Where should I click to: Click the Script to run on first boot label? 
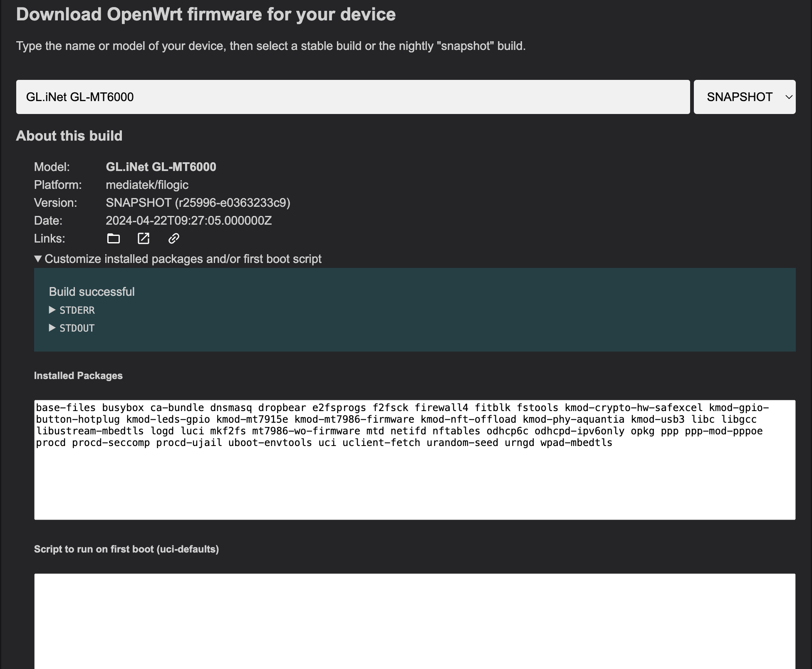pyautogui.click(x=126, y=549)
